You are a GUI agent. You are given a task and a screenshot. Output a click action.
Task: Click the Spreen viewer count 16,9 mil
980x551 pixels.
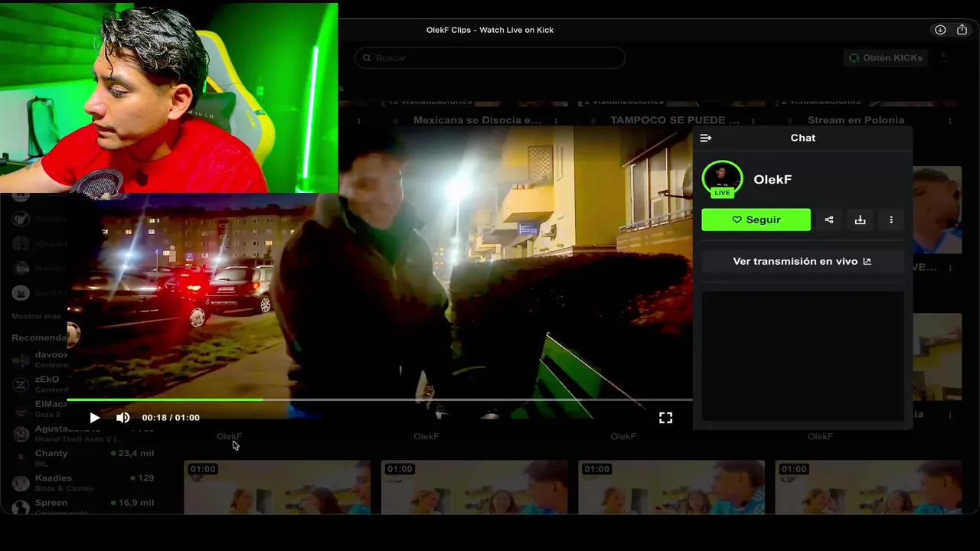point(136,503)
